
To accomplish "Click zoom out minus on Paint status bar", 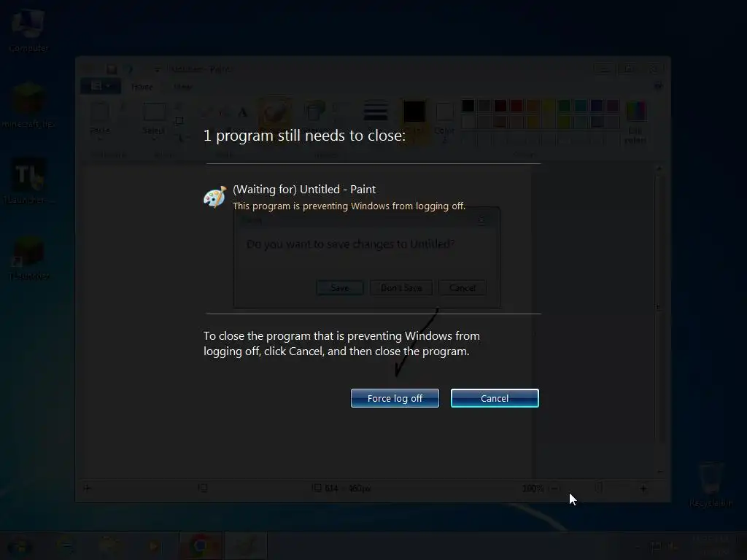I will 555,489.
